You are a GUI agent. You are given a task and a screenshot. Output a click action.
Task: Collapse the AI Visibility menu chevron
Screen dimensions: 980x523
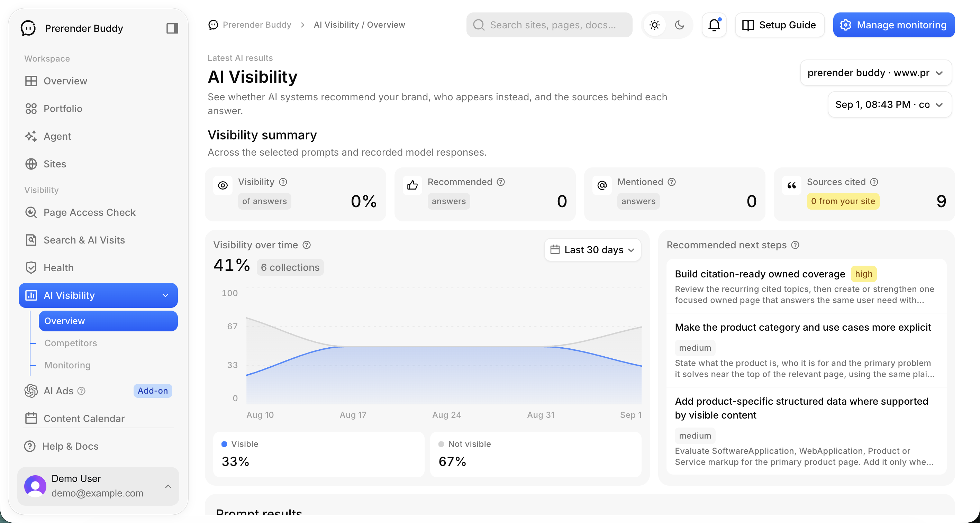pyautogui.click(x=165, y=295)
